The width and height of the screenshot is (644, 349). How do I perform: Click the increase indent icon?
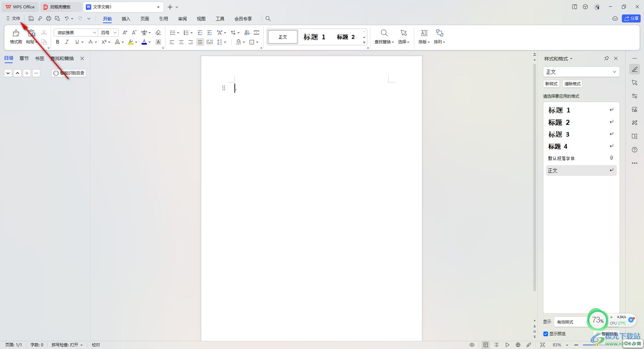pyautogui.click(x=210, y=33)
